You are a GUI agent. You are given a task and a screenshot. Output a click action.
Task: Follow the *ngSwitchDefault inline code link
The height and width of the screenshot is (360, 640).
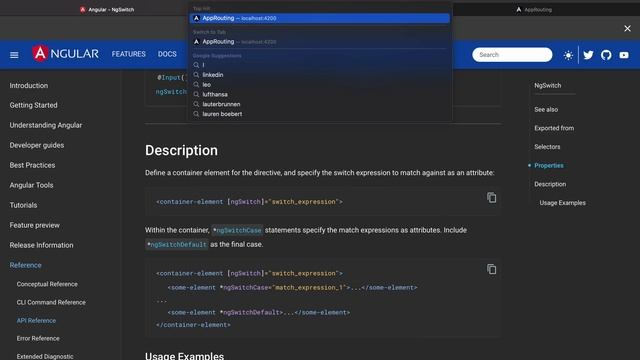pos(177,244)
